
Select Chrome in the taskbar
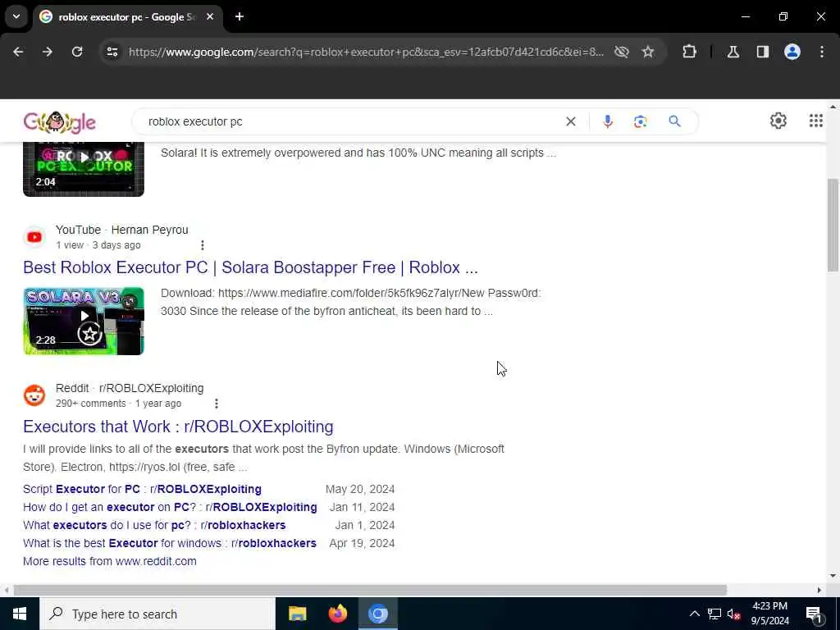coord(377,614)
